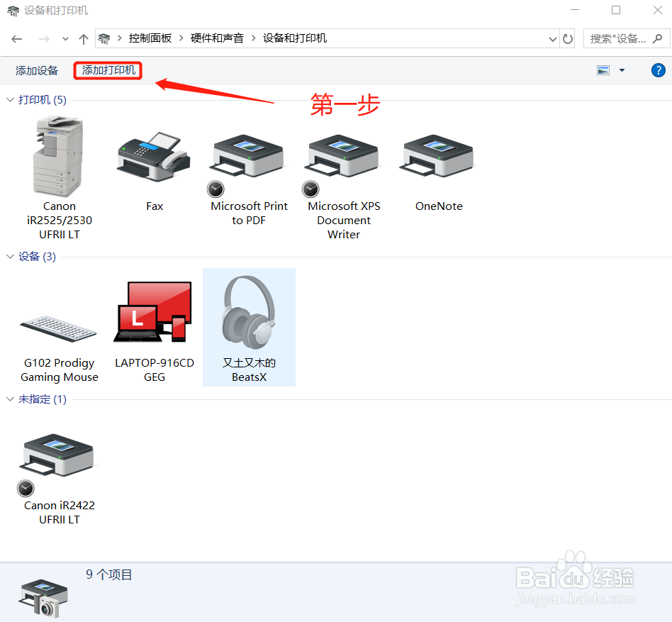Click the up one level arrow
The width and height of the screenshot is (672, 622).
tap(84, 39)
